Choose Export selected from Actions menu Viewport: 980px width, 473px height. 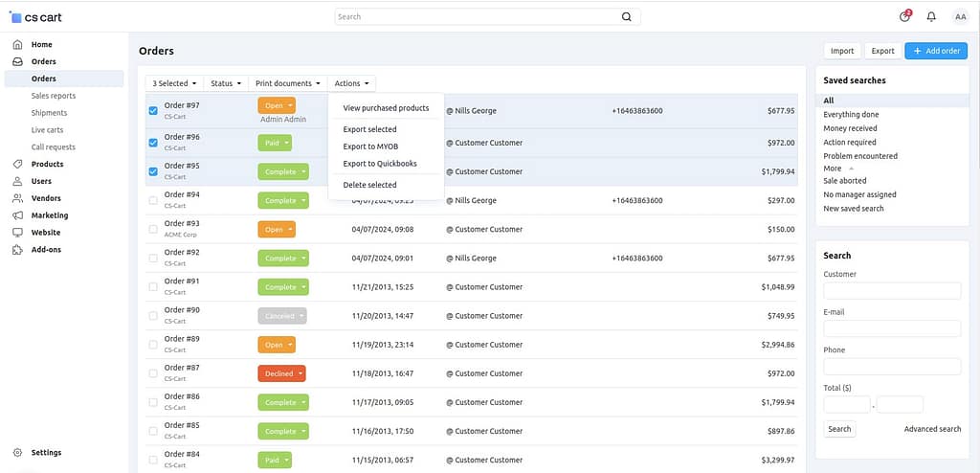[386, 129]
